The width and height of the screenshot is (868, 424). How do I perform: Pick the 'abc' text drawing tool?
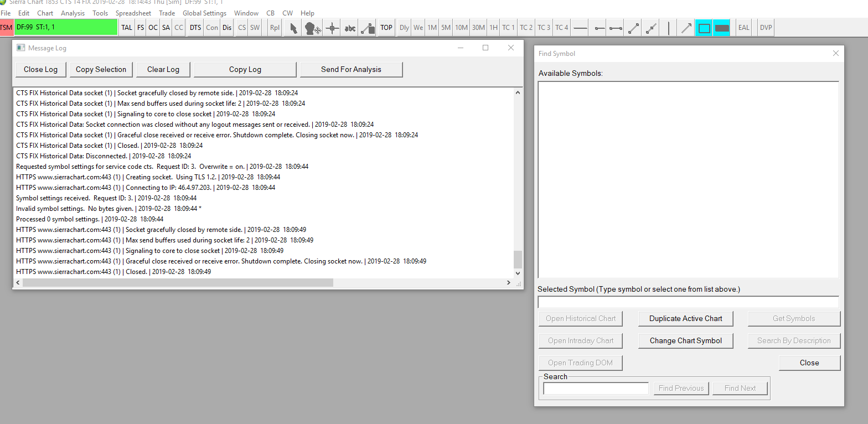coord(350,28)
